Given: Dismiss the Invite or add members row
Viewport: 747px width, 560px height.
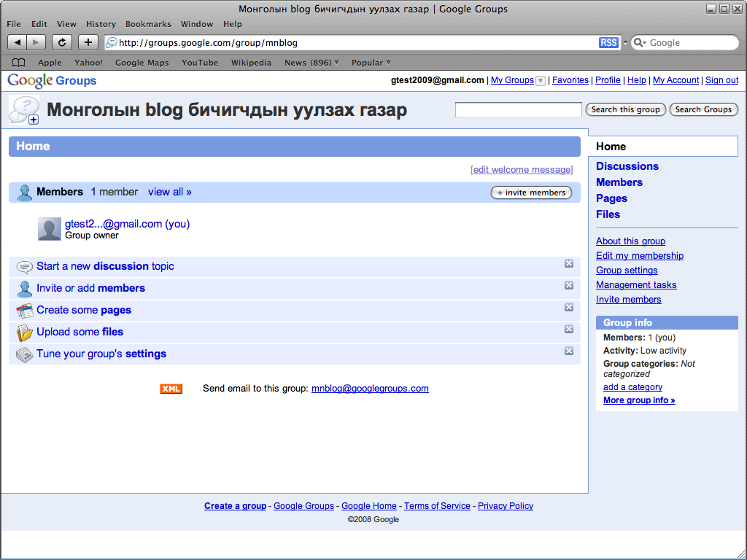Looking at the screenshot, I should pyautogui.click(x=569, y=285).
